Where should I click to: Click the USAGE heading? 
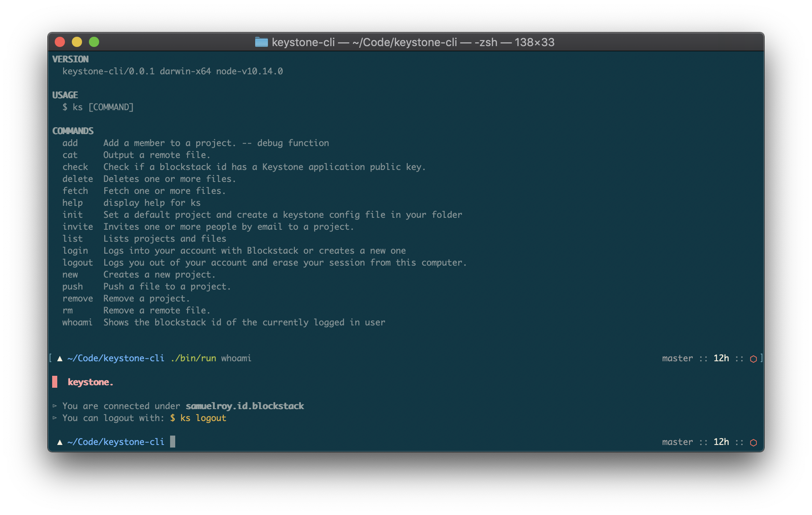click(65, 95)
